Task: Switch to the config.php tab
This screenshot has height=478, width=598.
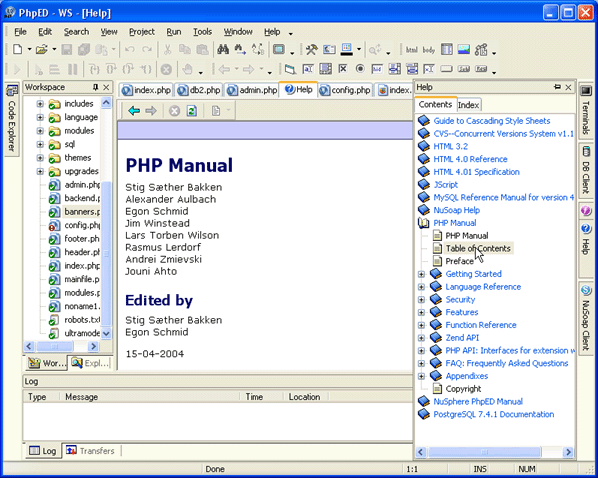Action: [346, 90]
